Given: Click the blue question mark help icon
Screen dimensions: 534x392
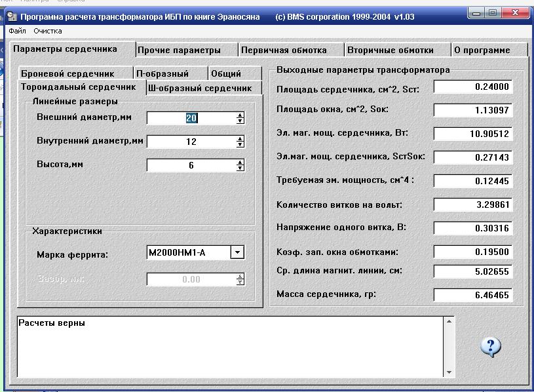Looking at the screenshot, I should coord(491,346).
